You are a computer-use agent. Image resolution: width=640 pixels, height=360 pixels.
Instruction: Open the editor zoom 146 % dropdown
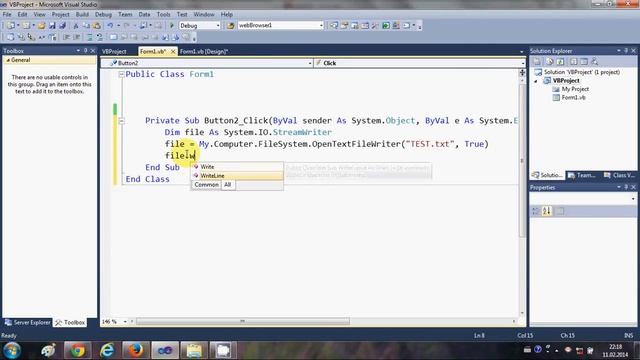coord(125,322)
